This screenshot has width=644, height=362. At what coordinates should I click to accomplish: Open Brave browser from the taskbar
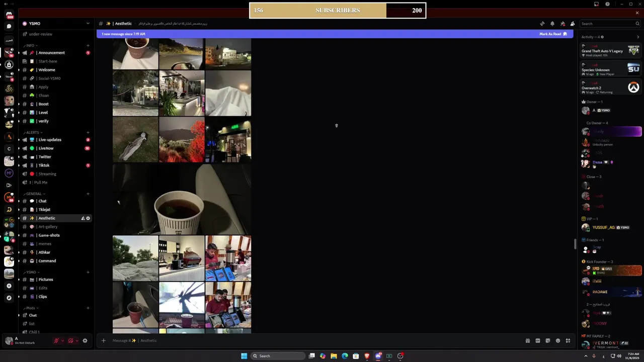pyautogui.click(x=367, y=356)
